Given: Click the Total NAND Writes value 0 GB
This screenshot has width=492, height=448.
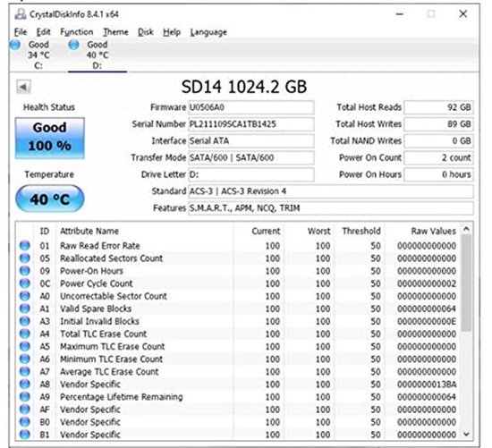Looking at the screenshot, I should point(438,141).
